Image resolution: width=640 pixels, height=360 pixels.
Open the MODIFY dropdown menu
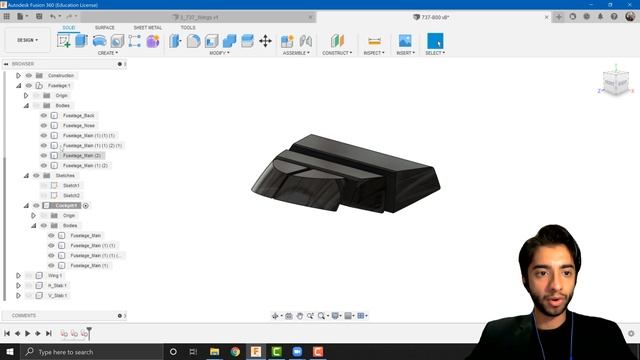click(x=220, y=53)
